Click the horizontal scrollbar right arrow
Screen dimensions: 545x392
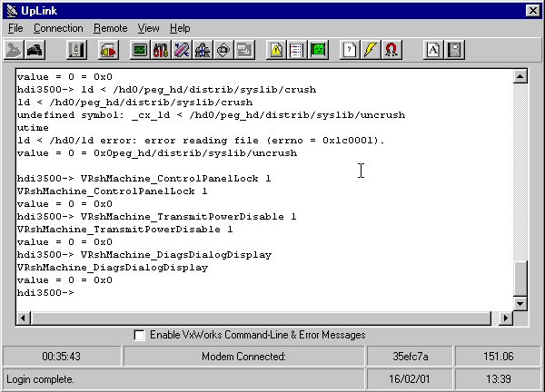(x=506, y=318)
